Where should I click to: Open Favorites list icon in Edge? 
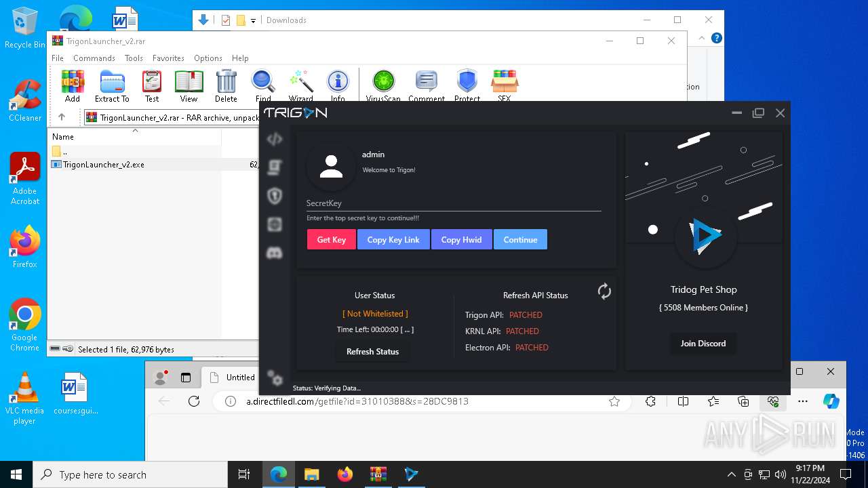(x=713, y=401)
